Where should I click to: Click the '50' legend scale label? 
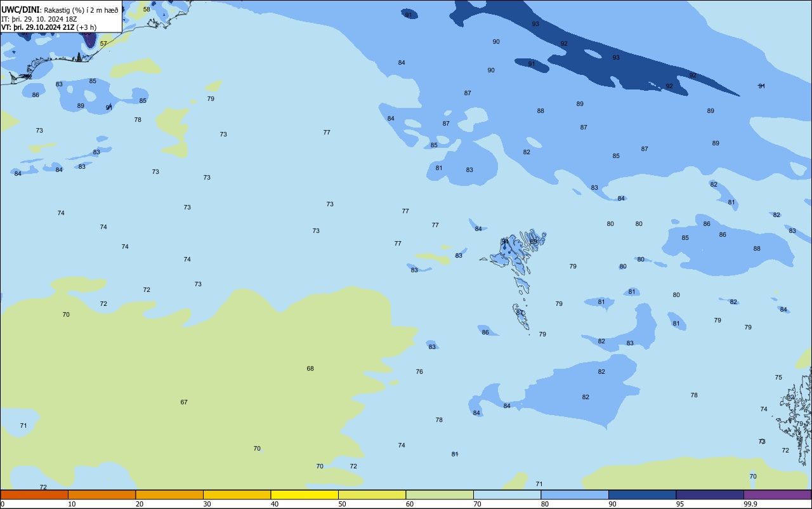[342, 504]
